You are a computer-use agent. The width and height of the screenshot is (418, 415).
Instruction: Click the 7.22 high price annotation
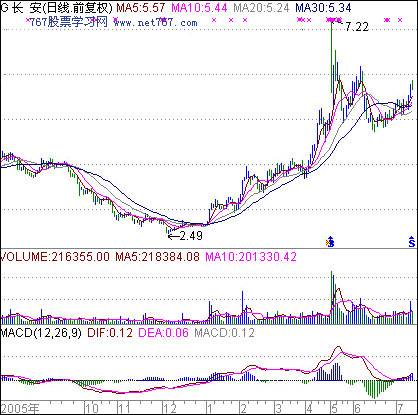pyautogui.click(x=357, y=27)
